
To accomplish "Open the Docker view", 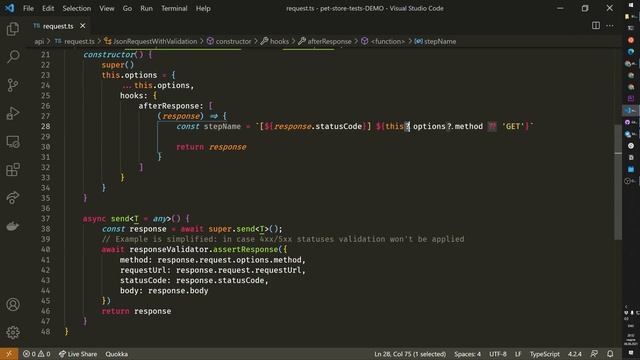I will 13,226.
